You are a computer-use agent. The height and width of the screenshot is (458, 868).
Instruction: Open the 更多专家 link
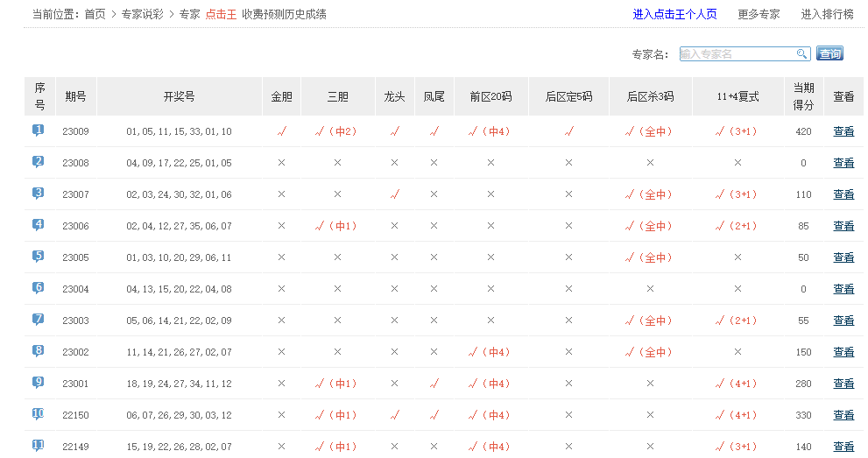[x=759, y=14]
